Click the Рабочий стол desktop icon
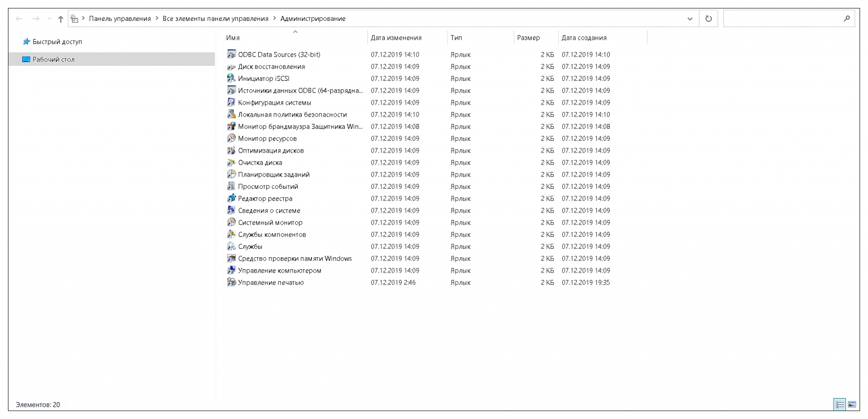 click(26, 59)
